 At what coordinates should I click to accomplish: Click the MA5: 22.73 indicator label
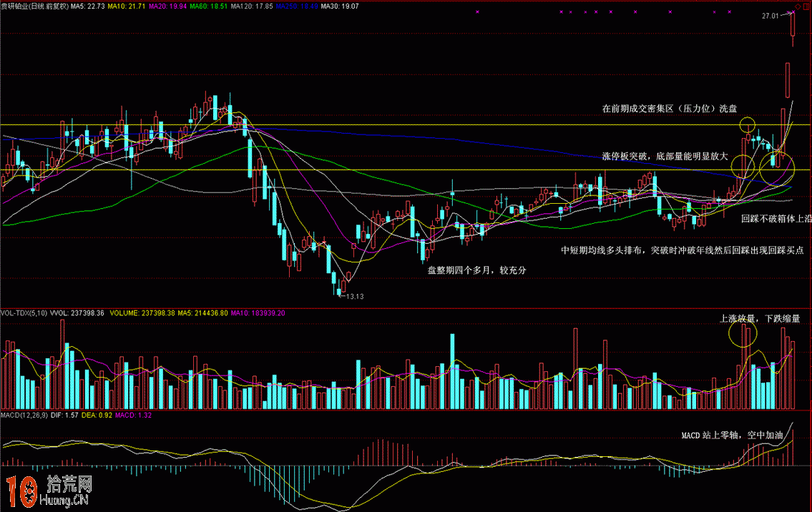pos(87,6)
